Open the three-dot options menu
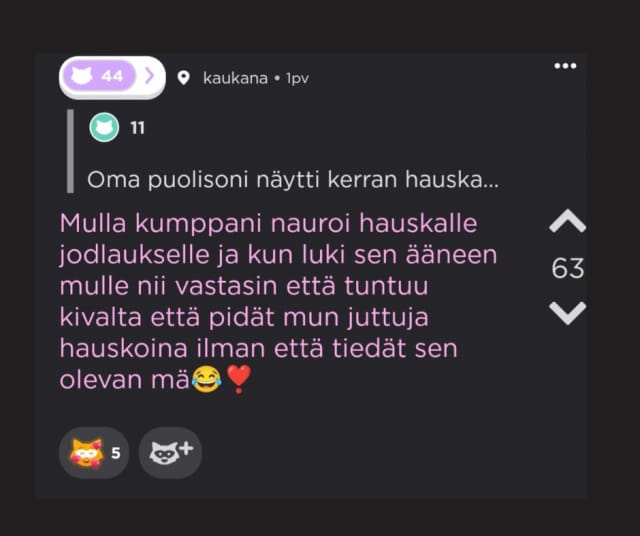 point(565,66)
